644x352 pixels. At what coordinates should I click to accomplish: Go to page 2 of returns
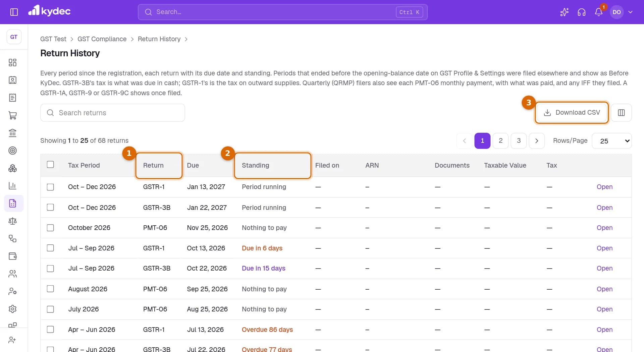(500, 141)
